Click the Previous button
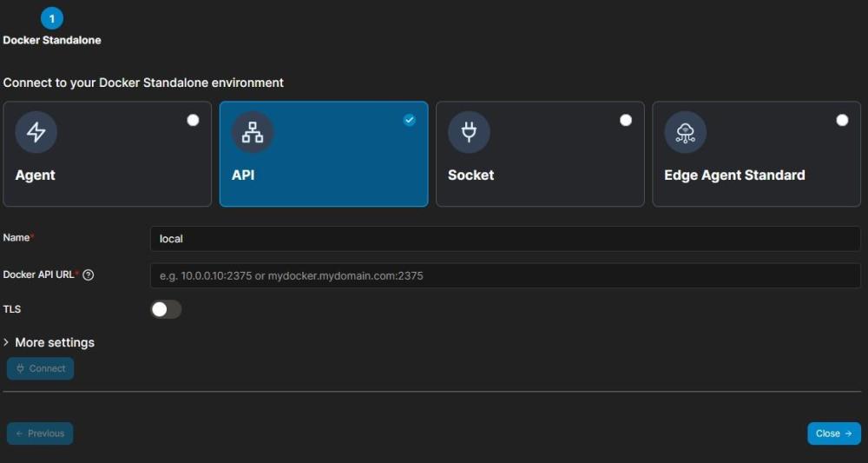Image resolution: width=868 pixels, height=463 pixels. (x=40, y=433)
